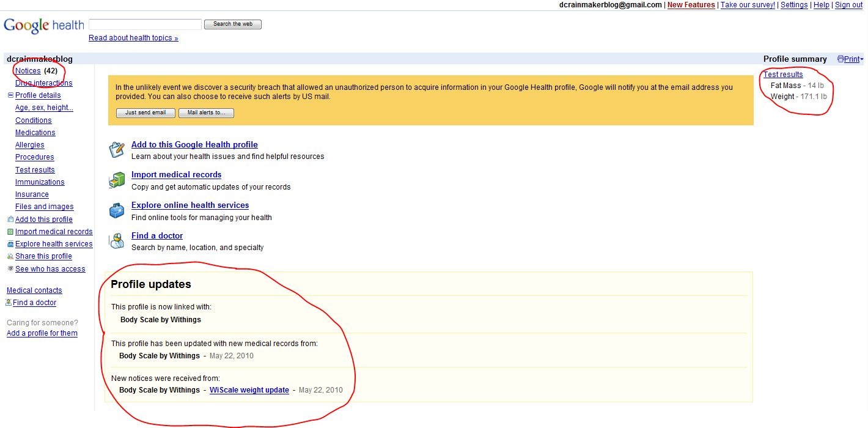Click the Just send email button

pyautogui.click(x=145, y=113)
